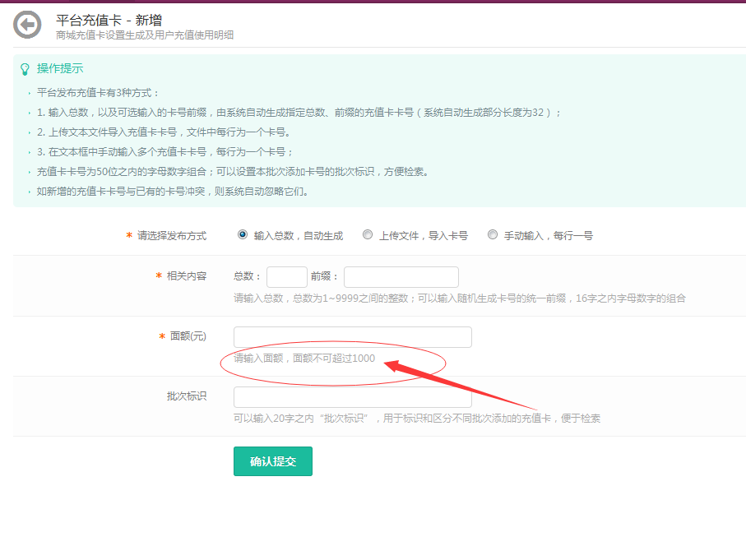Click label 面额(元)

tap(188, 336)
